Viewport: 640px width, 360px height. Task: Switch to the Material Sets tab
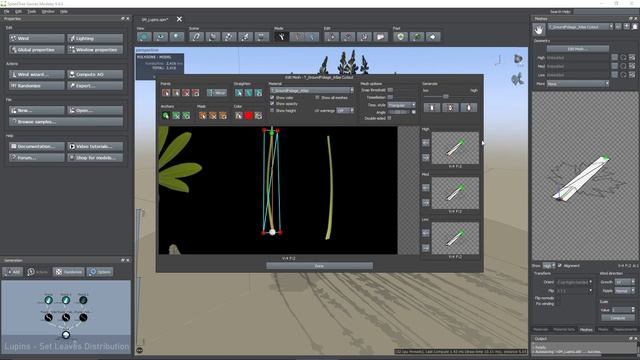[x=564, y=329]
